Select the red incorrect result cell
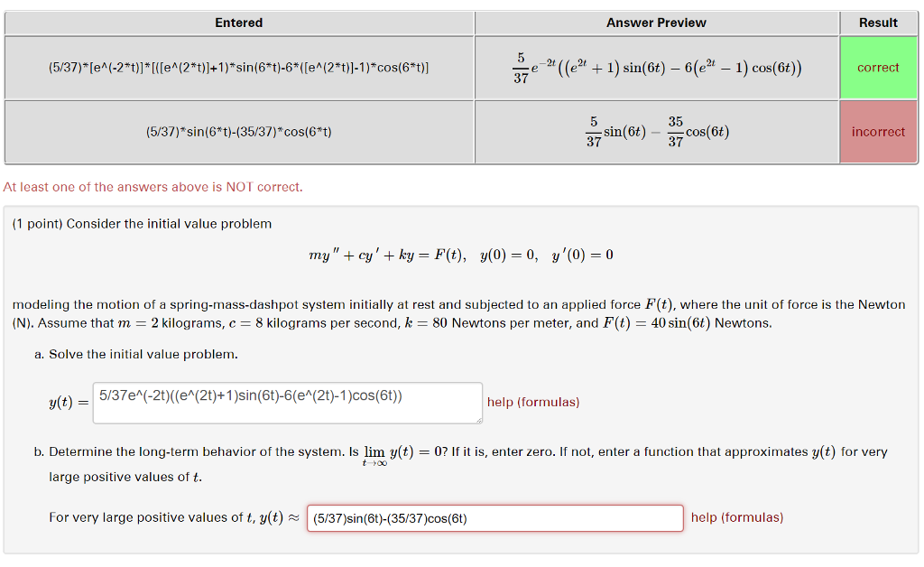Image resolution: width=924 pixels, height=567 pixels. (x=878, y=132)
